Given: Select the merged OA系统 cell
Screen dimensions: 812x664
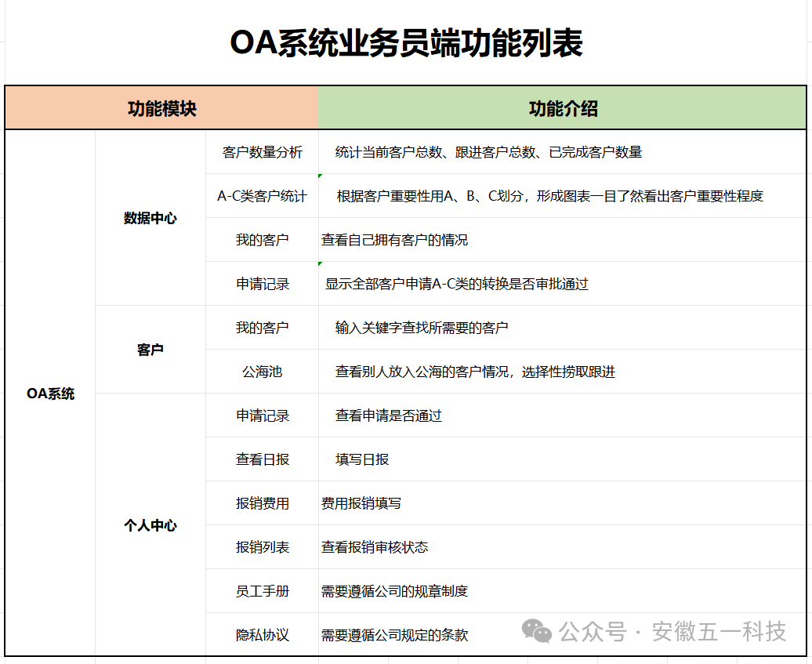Looking at the screenshot, I should click(x=50, y=394).
